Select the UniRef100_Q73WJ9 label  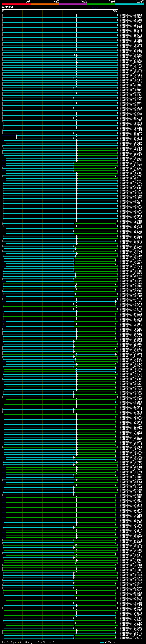tap(131, 572)
